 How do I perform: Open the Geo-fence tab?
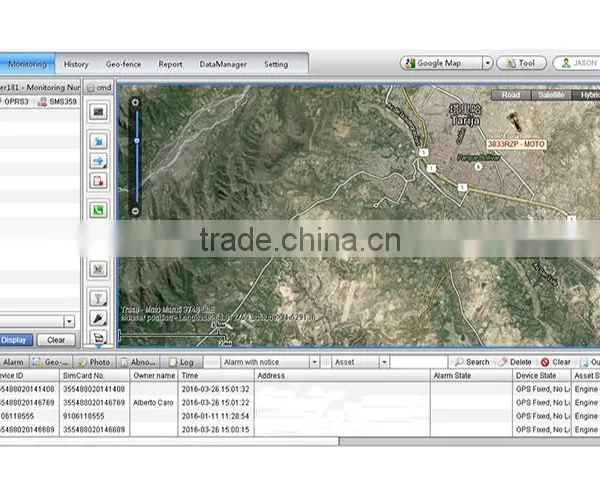click(x=123, y=64)
